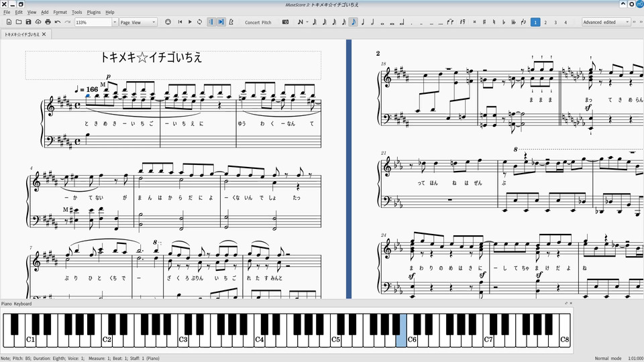Open the Help menu
The height and width of the screenshot is (362, 644).
tap(109, 12)
